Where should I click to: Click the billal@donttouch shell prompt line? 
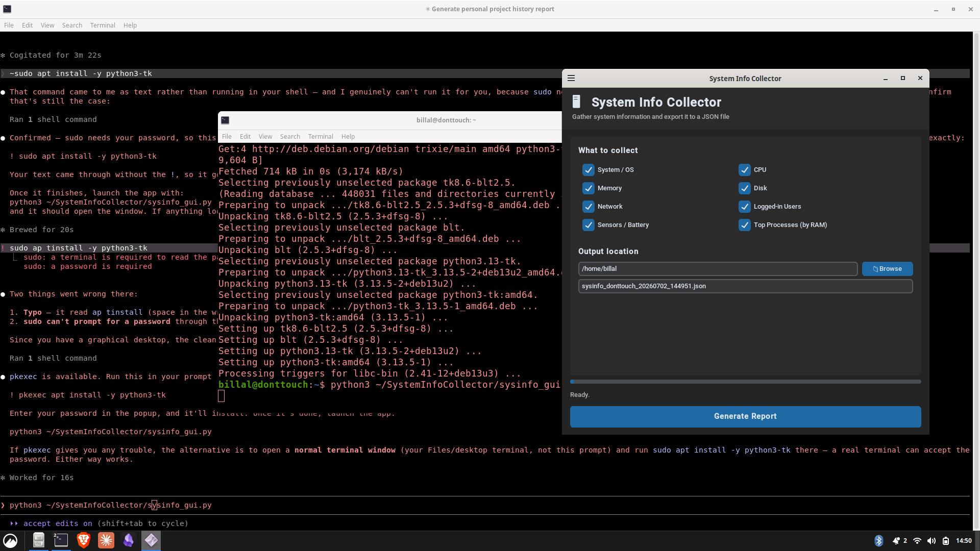(389, 385)
